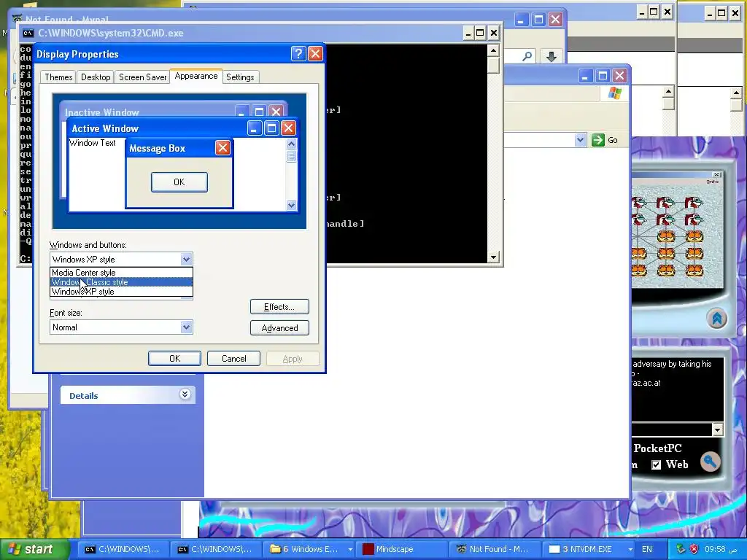This screenshot has width=747, height=560.
Task: Click CMD window scrollbar down arrow
Action: point(493,257)
